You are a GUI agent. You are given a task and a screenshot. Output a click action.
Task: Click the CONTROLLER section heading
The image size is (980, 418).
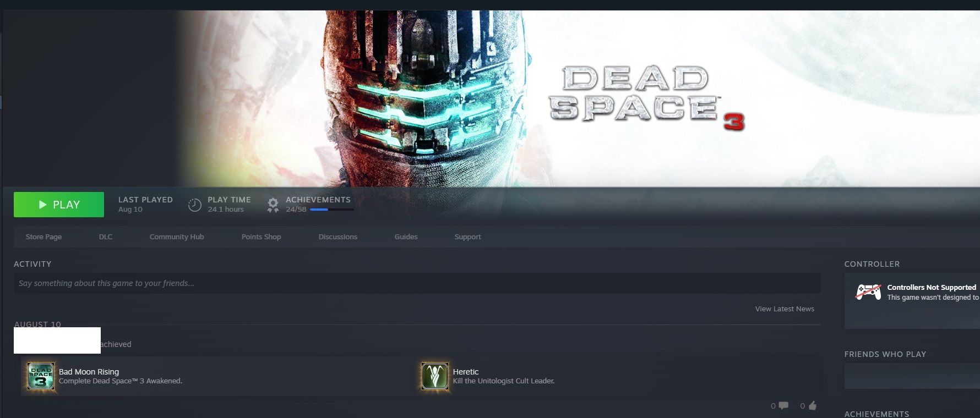tap(872, 264)
